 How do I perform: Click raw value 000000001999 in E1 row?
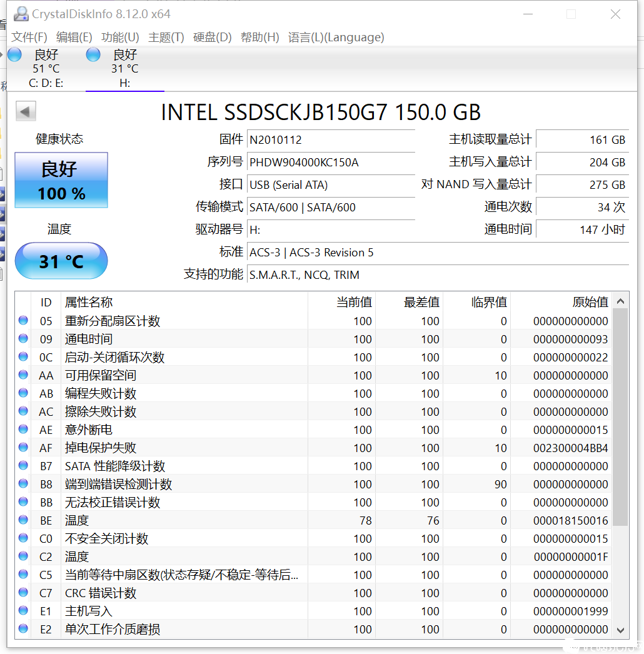click(571, 611)
